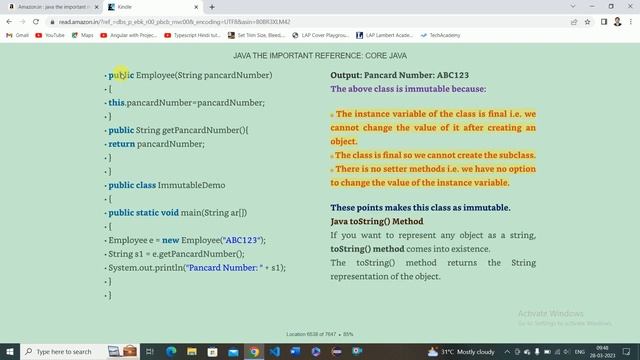Image resolution: width=640 pixels, height=360 pixels.
Task: Open the tab search dropdown arrow
Action: 573,7
